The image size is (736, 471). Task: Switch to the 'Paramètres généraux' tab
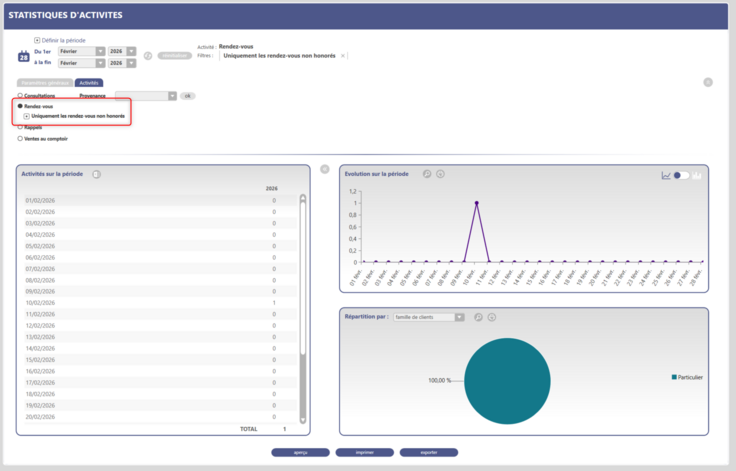pyautogui.click(x=45, y=82)
